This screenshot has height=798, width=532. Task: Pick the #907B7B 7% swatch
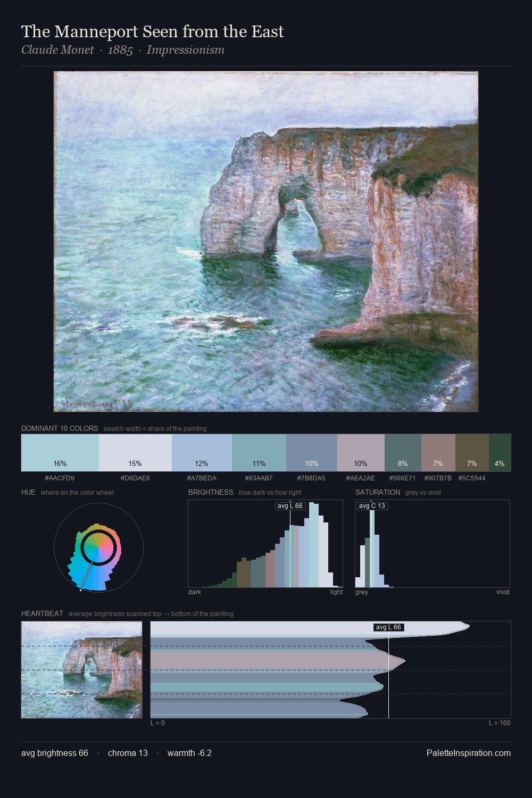(x=438, y=453)
